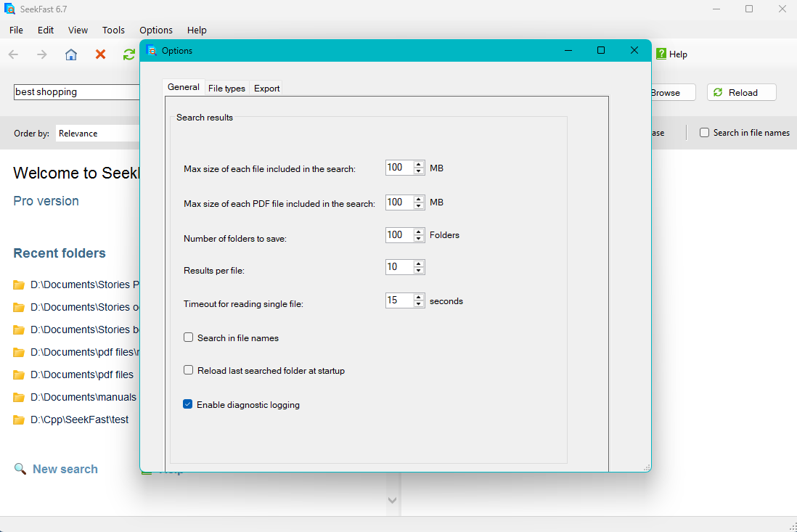Click the folder icon beside D:\Cpp\SeekFast\test
797x532 pixels.
coord(18,420)
